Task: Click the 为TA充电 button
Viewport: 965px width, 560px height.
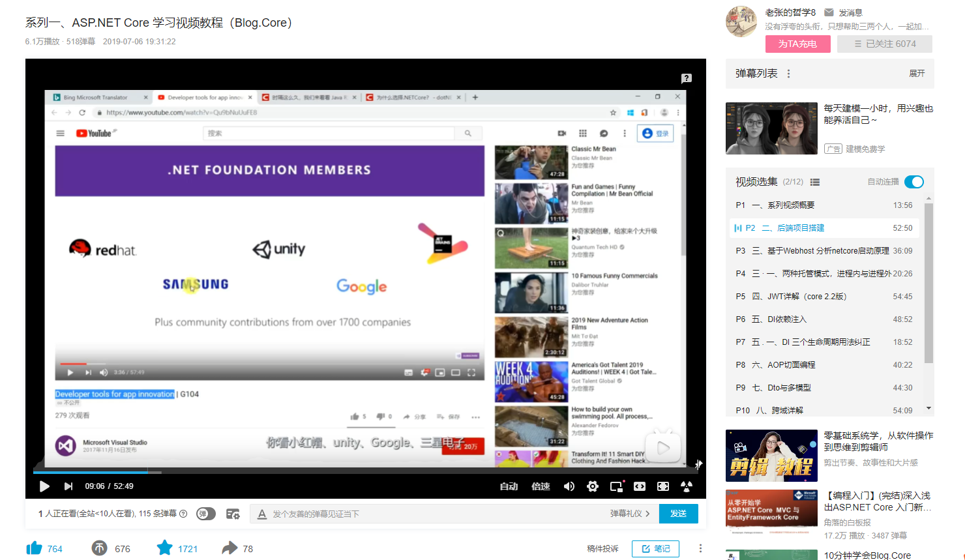Action: click(797, 44)
